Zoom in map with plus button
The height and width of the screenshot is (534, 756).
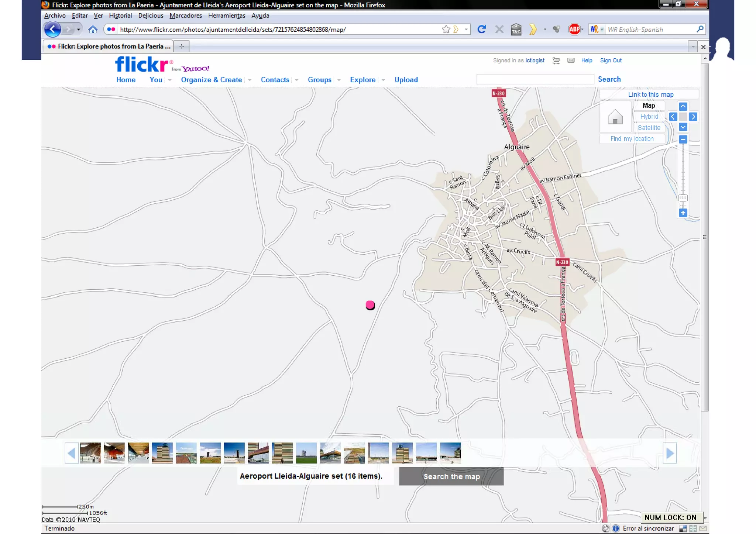tap(683, 213)
